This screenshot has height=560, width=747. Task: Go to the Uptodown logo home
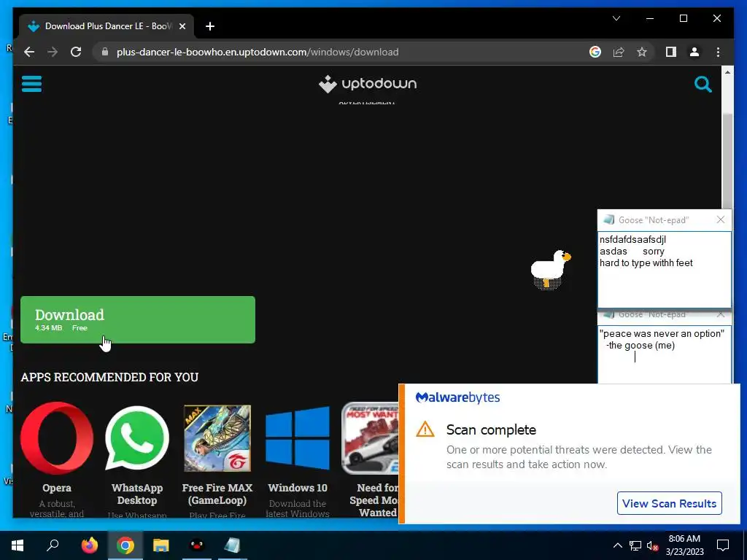pos(368,84)
